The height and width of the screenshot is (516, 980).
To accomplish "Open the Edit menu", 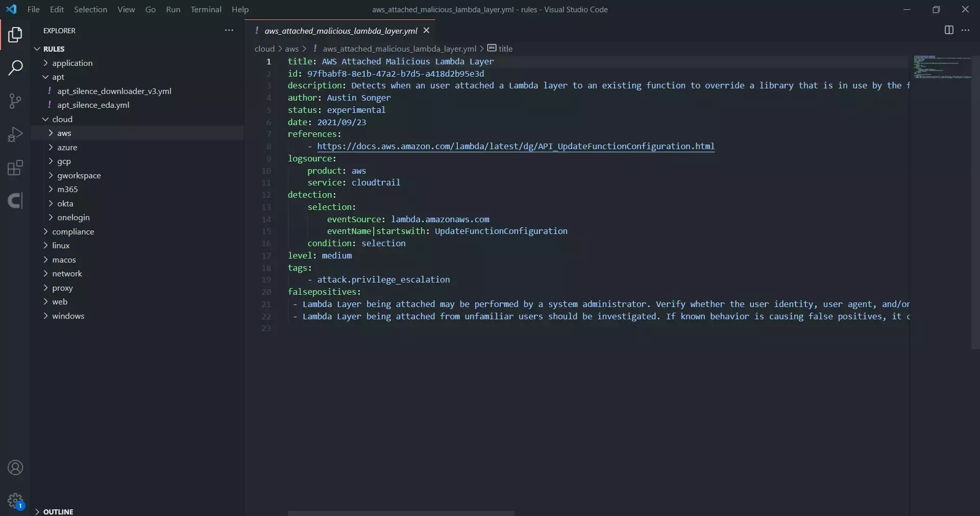I will pos(57,9).
